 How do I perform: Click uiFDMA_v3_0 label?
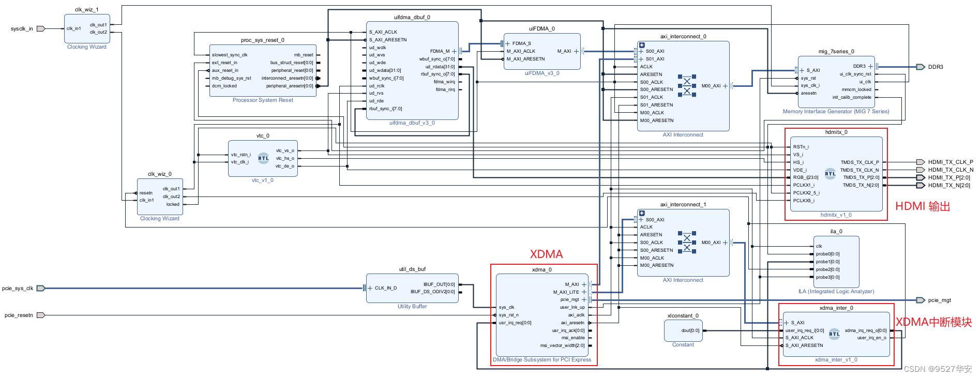tap(542, 73)
